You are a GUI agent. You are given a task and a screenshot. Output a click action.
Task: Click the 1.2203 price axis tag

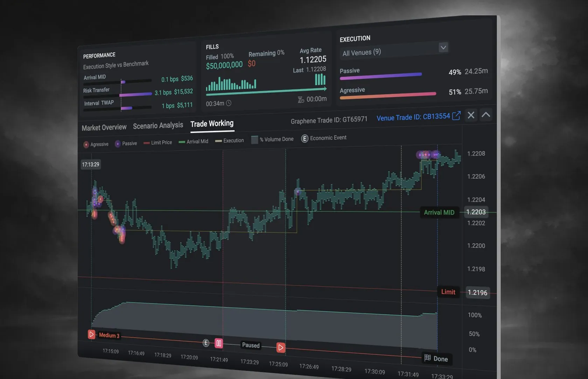(476, 212)
